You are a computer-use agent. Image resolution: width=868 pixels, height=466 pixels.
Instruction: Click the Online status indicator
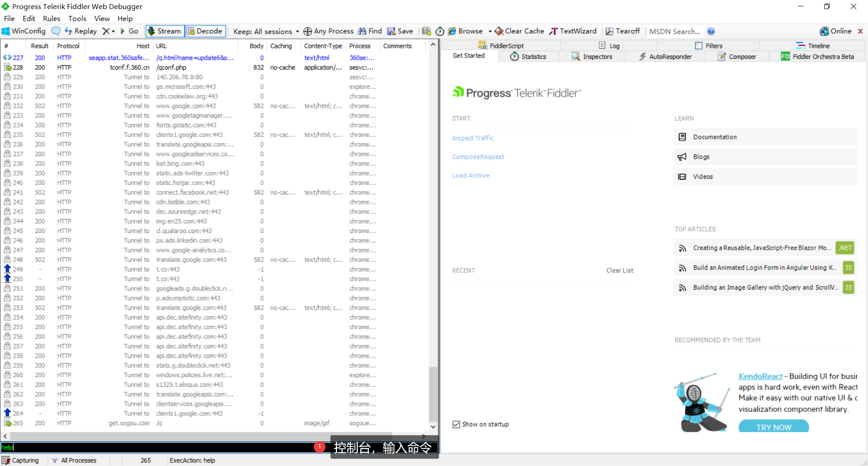click(x=835, y=31)
